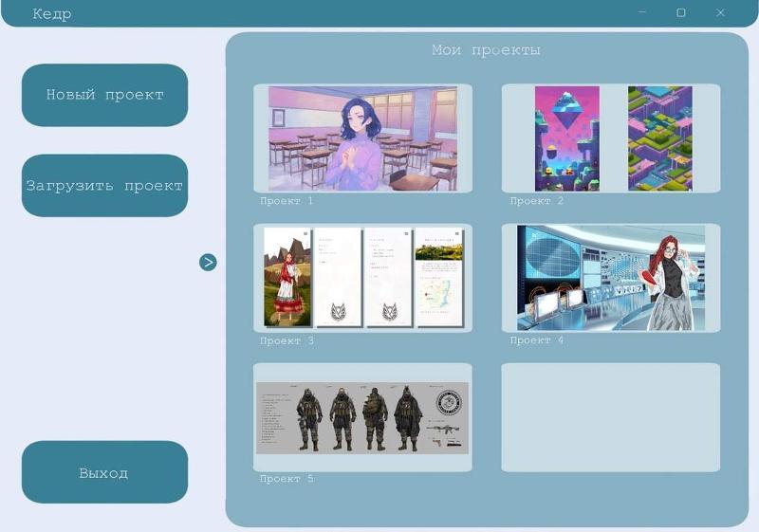Select the Проект 5 caption text

pos(287,479)
